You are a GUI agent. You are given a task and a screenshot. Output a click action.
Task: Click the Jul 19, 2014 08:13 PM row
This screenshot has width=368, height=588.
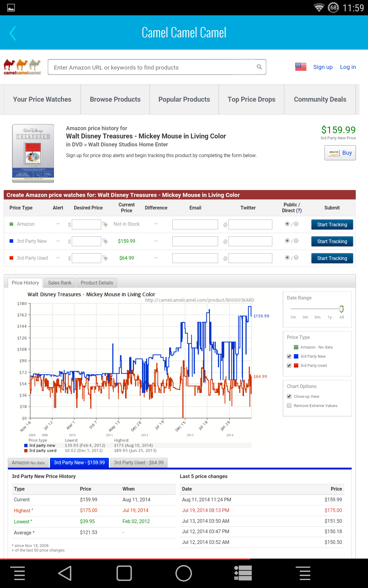point(262,511)
